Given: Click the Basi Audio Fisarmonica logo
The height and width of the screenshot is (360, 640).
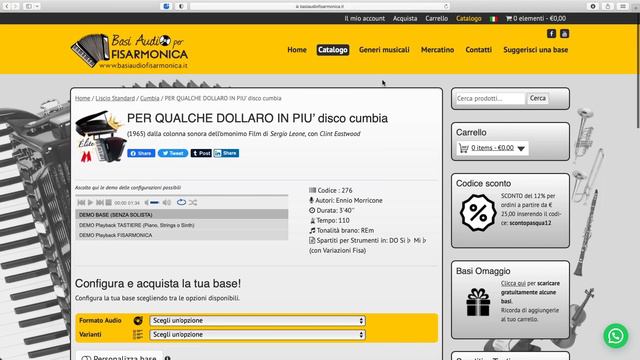Looking at the screenshot, I should [x=129, y=51].
